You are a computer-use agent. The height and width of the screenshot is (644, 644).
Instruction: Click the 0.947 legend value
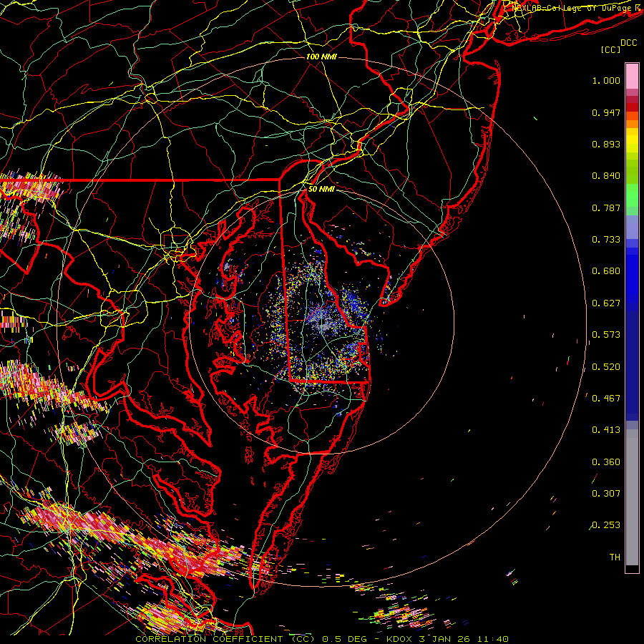pos(606,112)
